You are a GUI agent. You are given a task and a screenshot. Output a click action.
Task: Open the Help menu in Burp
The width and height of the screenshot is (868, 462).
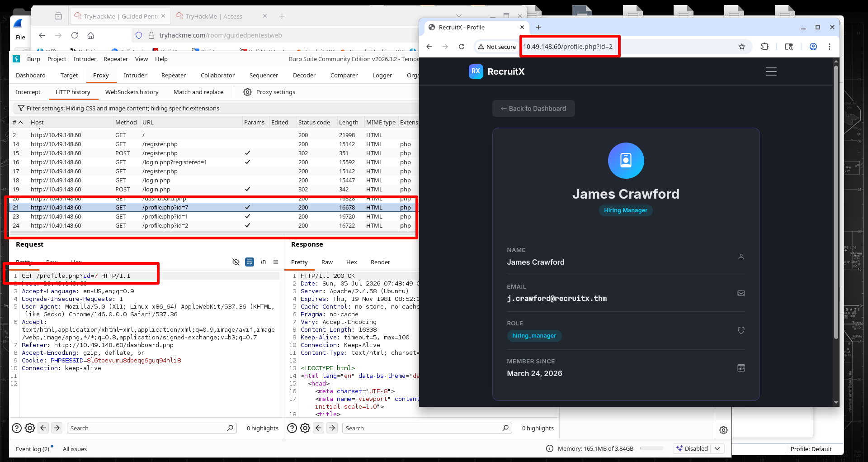(x=161, y=59)
